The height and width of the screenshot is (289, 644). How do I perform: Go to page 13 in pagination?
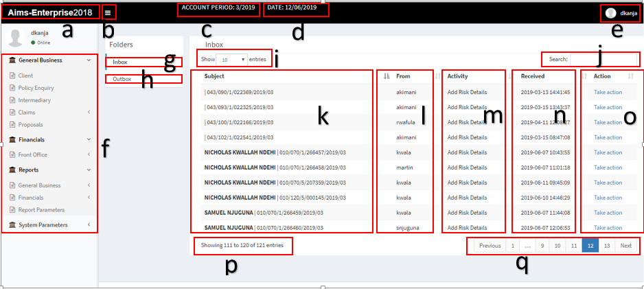[606, 245]
